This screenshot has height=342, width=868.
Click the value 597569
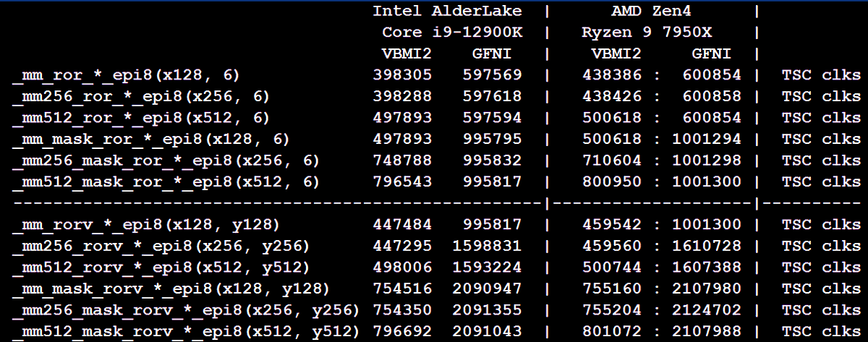[x=492, y=74]
